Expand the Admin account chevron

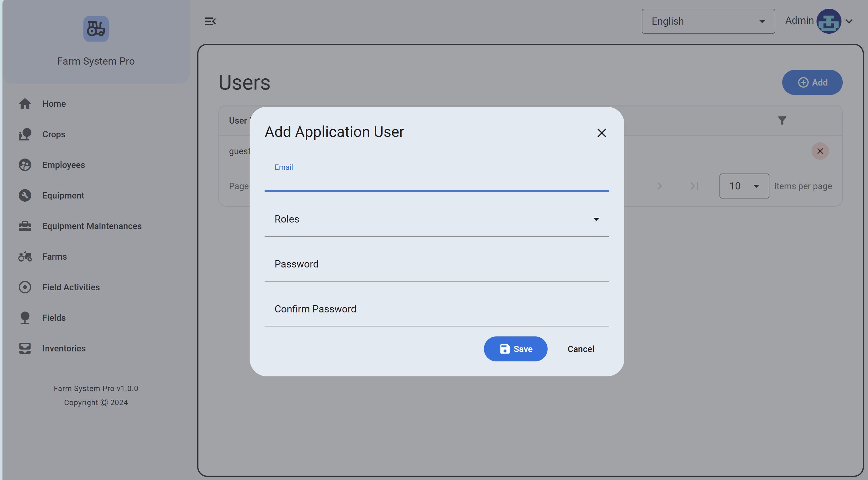pyautogui.click(x=849, y=21)
